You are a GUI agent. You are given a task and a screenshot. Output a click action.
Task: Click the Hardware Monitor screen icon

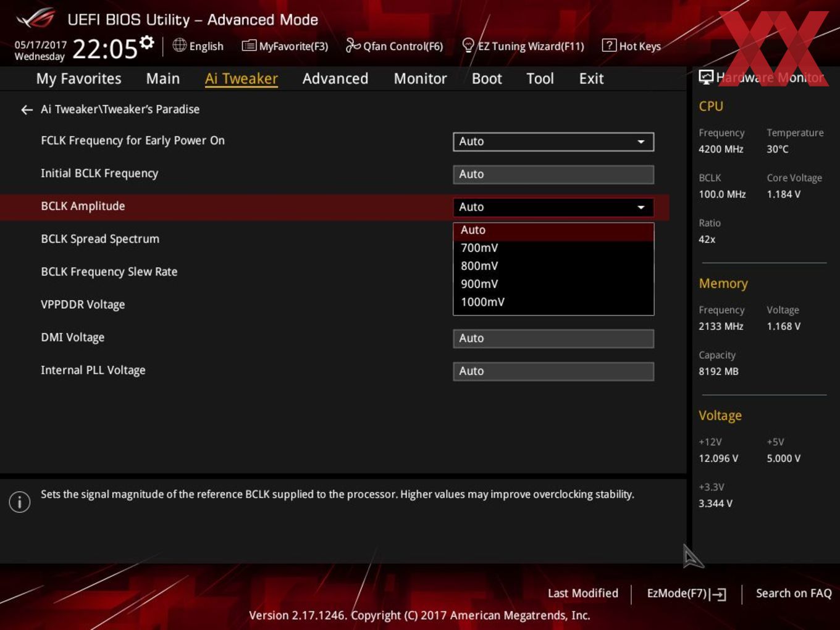coord(706,77)
